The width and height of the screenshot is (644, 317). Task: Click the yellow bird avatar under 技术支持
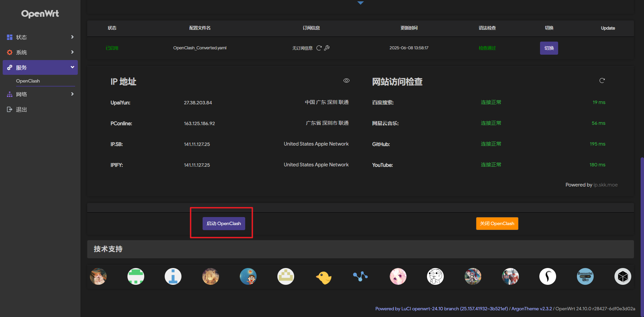323,276
